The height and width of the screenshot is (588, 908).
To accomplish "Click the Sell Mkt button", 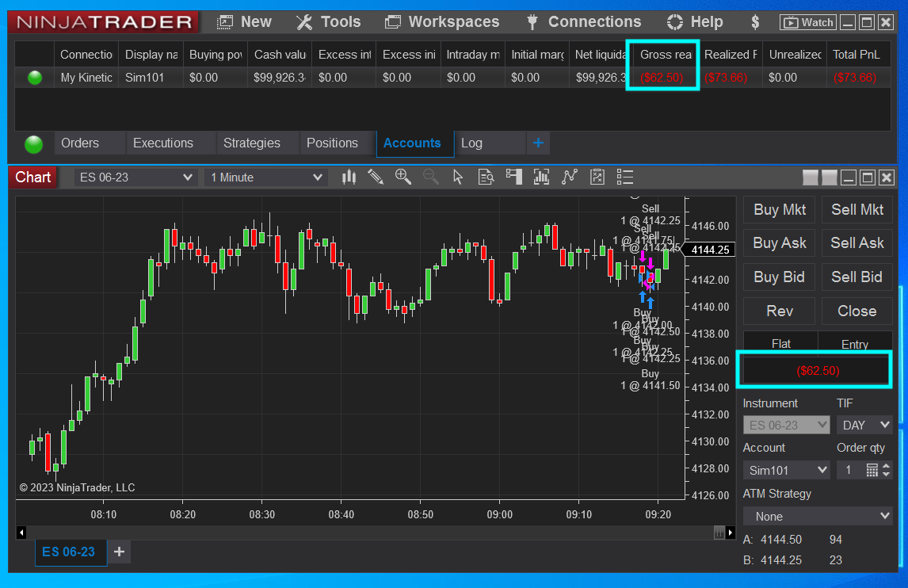I will pyautogui.click(x=857, y=210).
